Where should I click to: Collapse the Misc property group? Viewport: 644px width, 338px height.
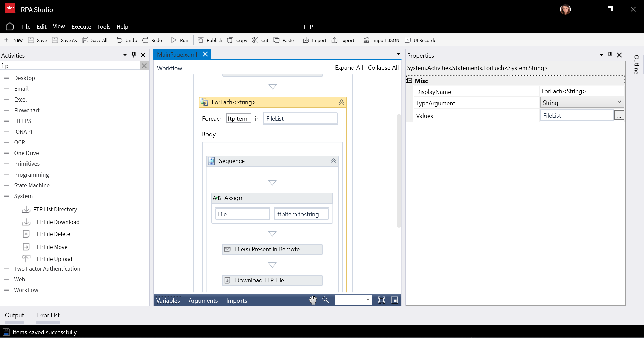point(410,81)
